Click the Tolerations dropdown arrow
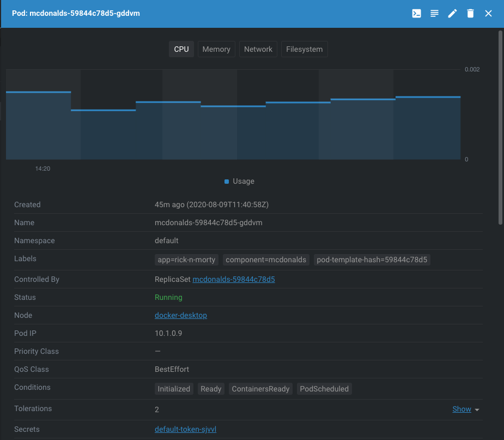504x440 pixels. 477,410
